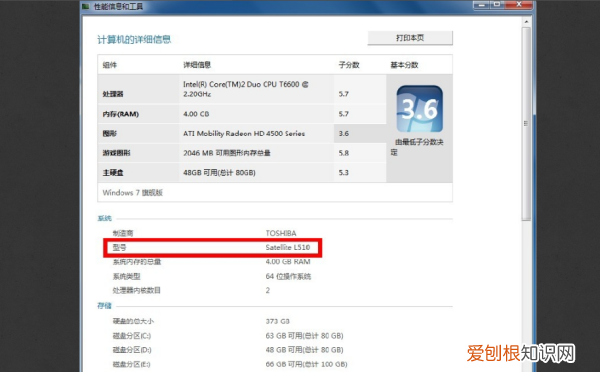This screenshot has height=372, width=600.
Task: Click the Satellite L510 model value
Action: 288,248
